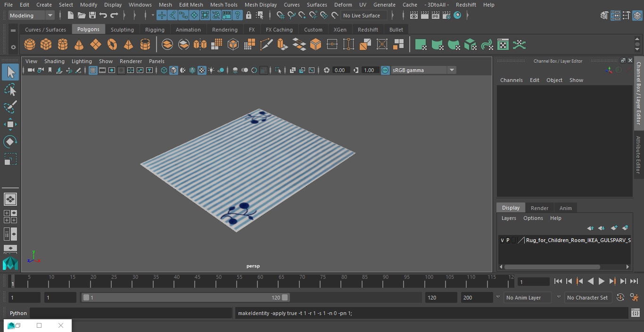644x332 pixels.
Task: Click the Mirror geometry shelf icon
Action: tap(200, 45)
